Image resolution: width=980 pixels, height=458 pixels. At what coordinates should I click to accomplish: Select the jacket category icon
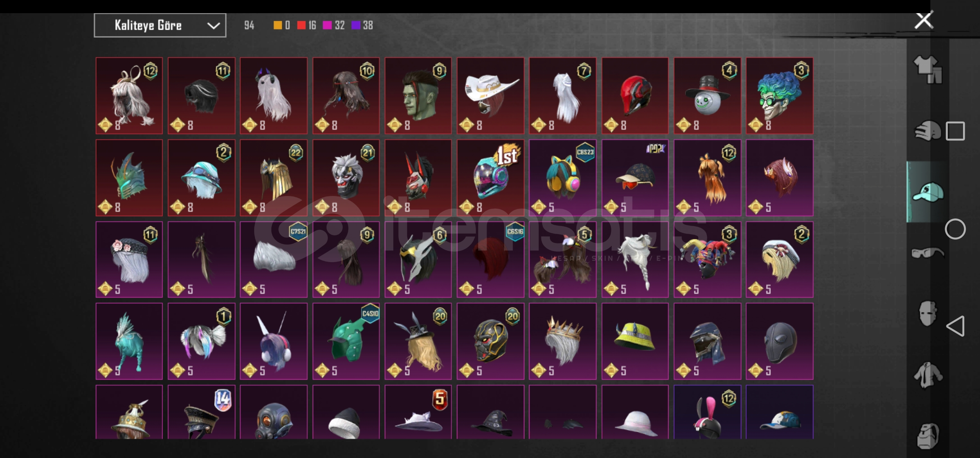coord(928,374)
